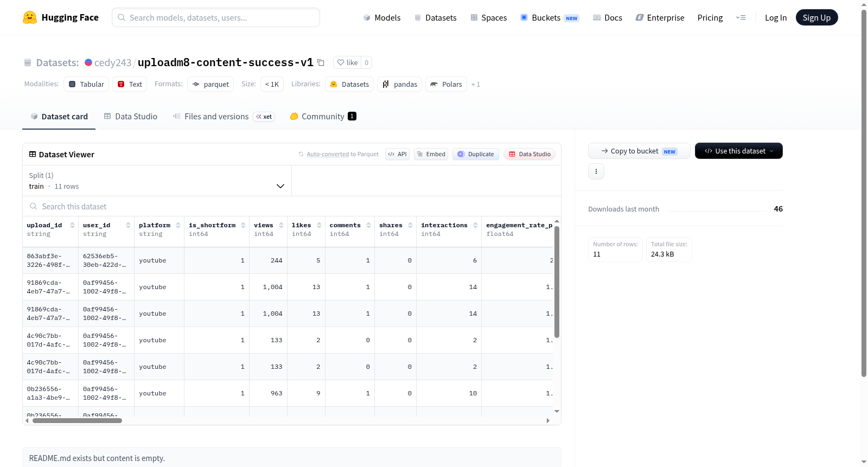Click the search magnifier in dataset search
Image resolution: width=868 pixels, height=467 pixels.
pyautogui.click(x=34, y=206)
